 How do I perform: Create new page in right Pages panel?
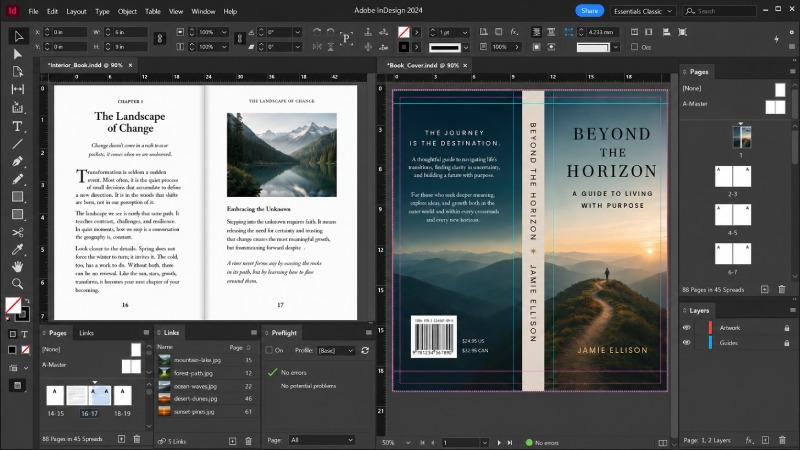tap(764, 289)
